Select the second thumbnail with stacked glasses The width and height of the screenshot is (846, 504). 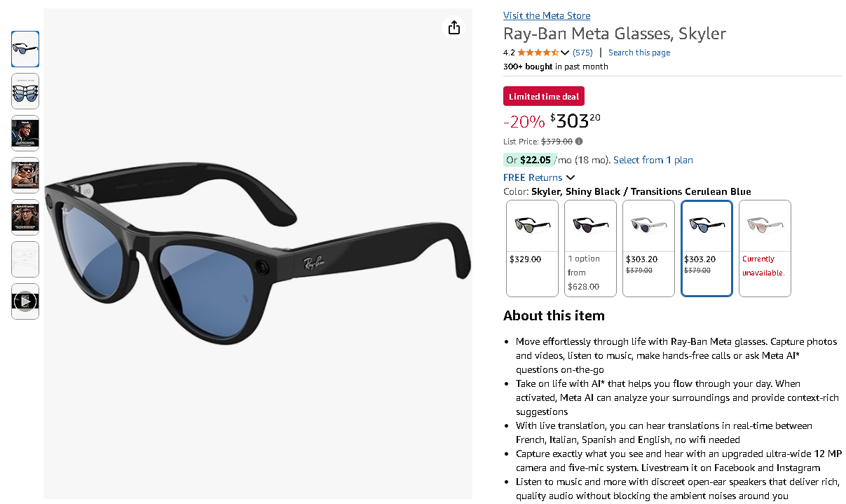click(25, 91)
